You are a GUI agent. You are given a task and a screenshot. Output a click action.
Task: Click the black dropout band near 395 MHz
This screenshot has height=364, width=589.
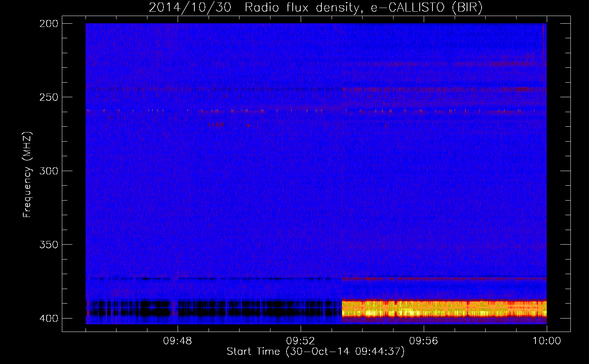coord(214,308)
